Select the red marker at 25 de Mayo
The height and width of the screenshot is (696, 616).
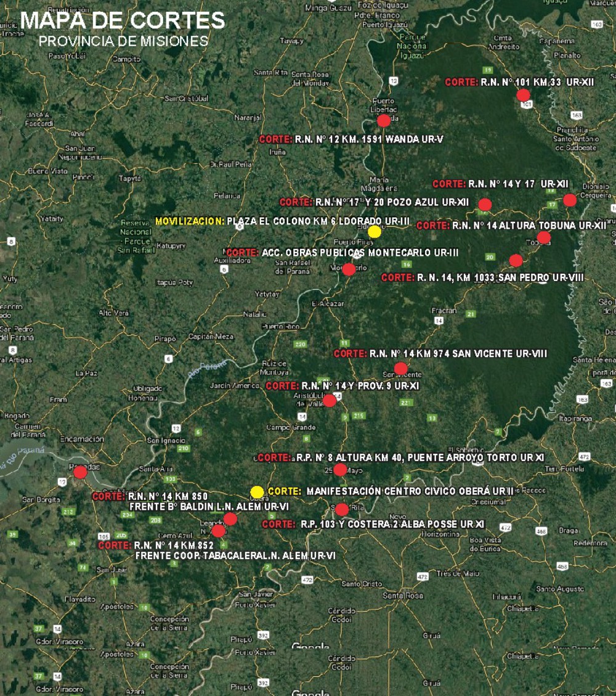click(x=340, y=470)
